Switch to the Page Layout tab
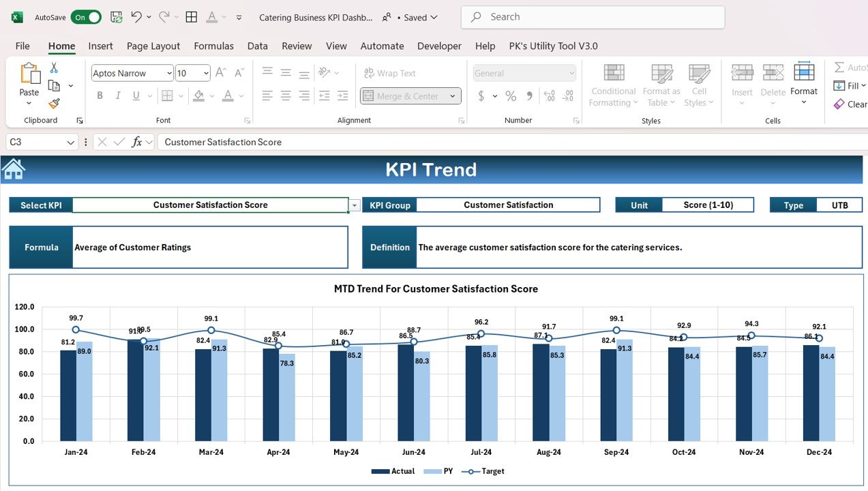The width and height of the screenshot is (868, 491). click(153, 46)
